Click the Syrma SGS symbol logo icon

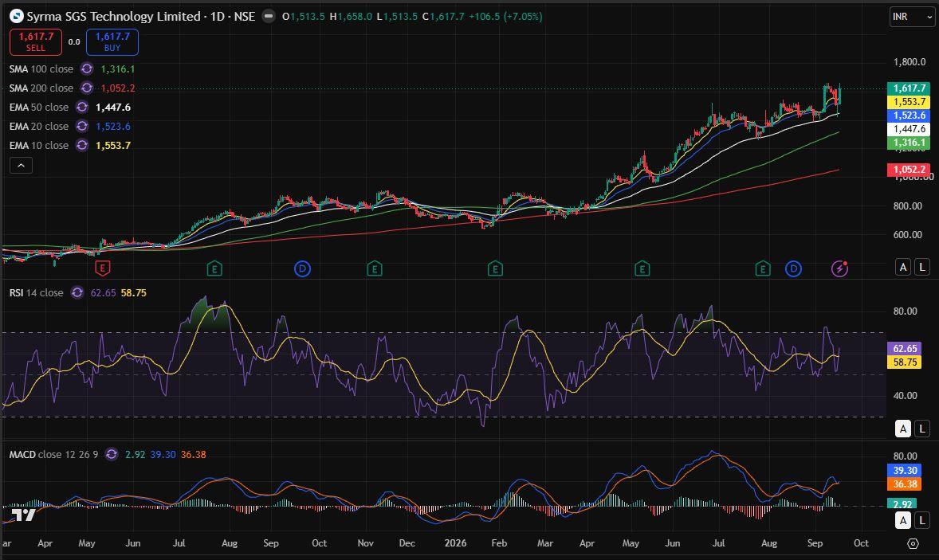click(17, 16)
